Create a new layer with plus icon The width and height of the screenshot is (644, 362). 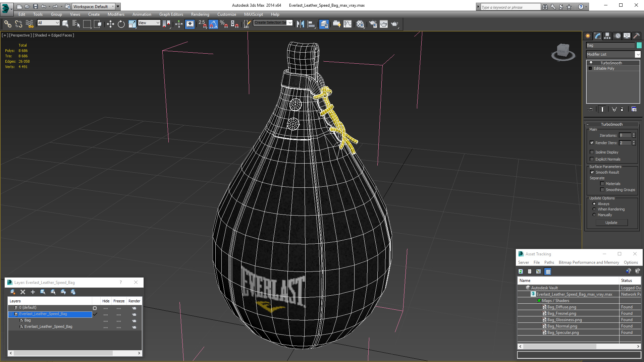tap(33, 292)
